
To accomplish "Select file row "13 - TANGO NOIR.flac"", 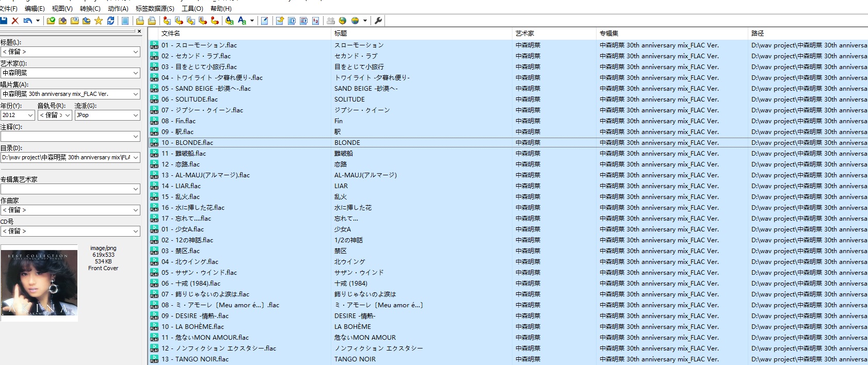I will click(x=508, y=359).
